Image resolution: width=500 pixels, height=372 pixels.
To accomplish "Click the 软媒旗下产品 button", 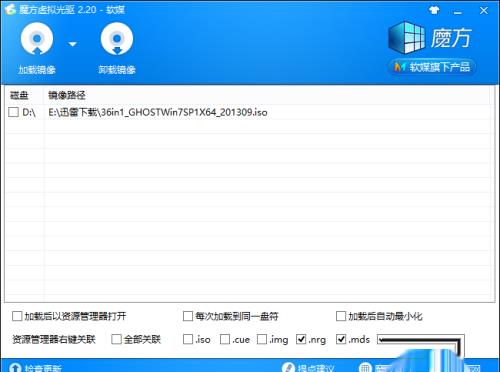I will (432, 67).
